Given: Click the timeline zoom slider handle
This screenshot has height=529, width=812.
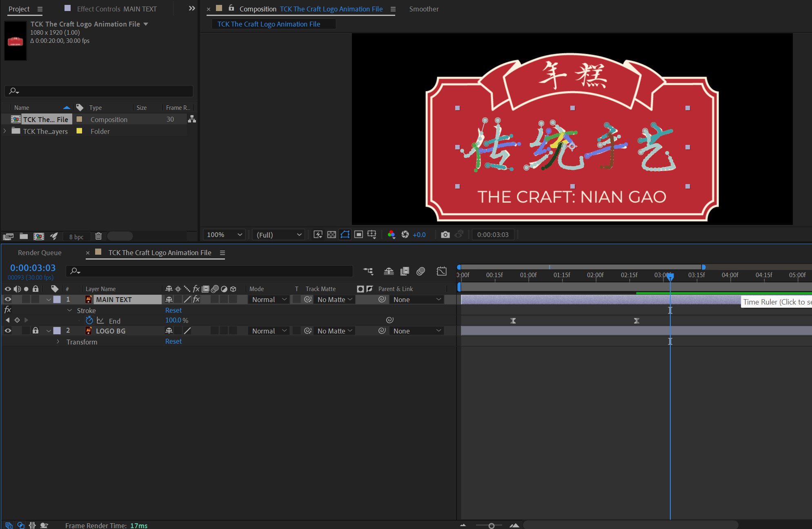Looking at the screenshot, I should [492, 526].
